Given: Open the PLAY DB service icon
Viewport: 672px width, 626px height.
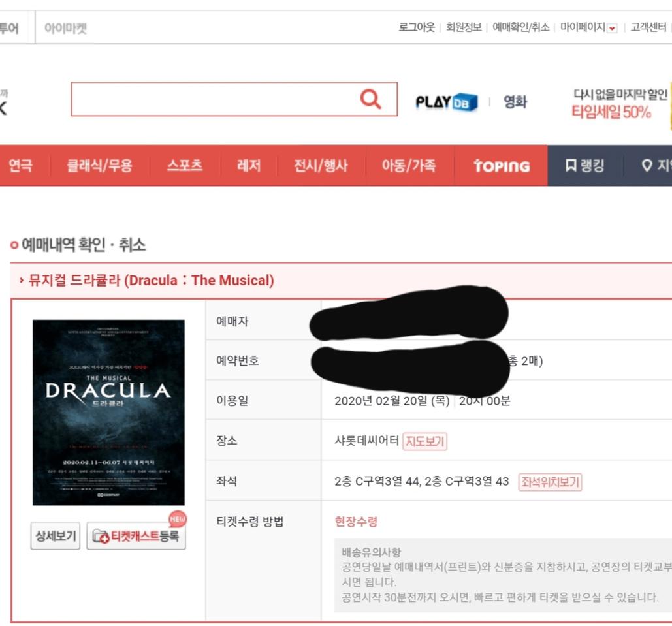Looking at the screenshot, I should (446, 102).
